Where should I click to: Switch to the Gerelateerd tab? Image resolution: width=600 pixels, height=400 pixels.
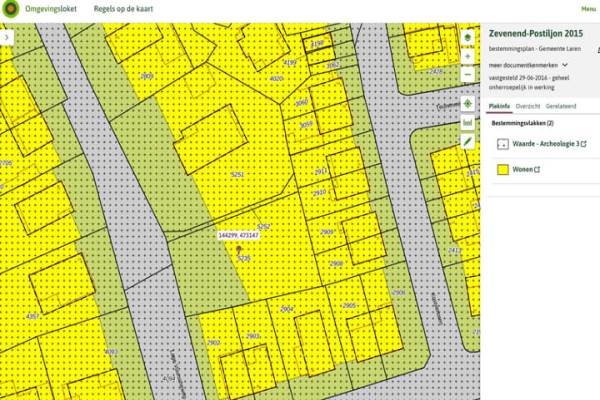point(562,104)
